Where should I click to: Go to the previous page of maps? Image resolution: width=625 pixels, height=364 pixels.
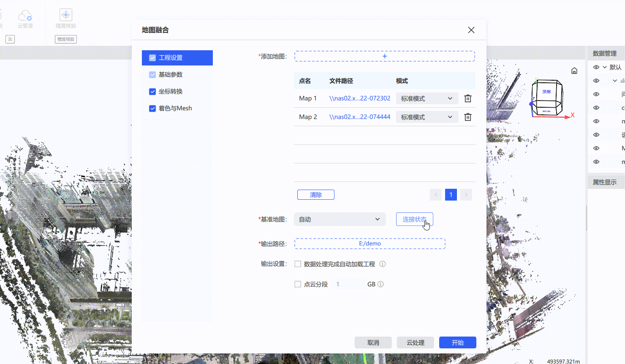[x=436, y=195]
